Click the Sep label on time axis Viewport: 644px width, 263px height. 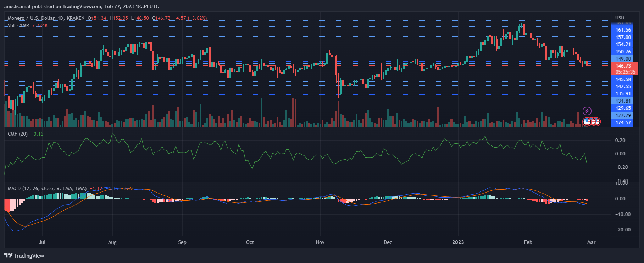point(182,242)
